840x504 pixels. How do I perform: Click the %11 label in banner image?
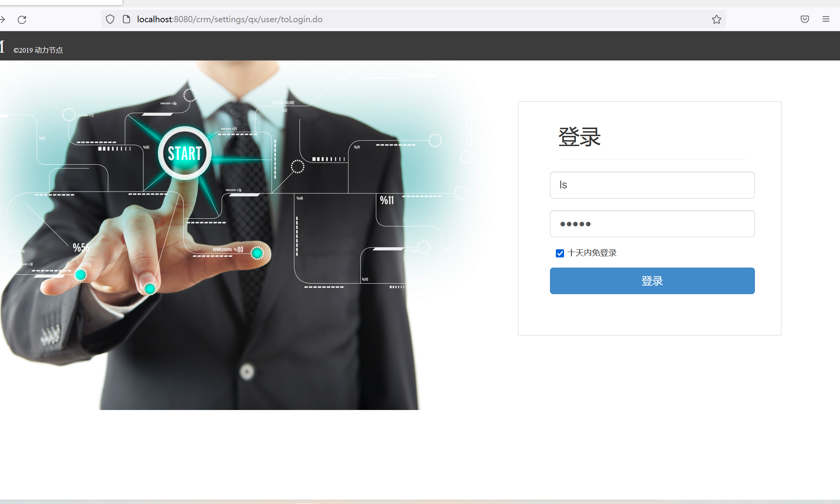387,201
